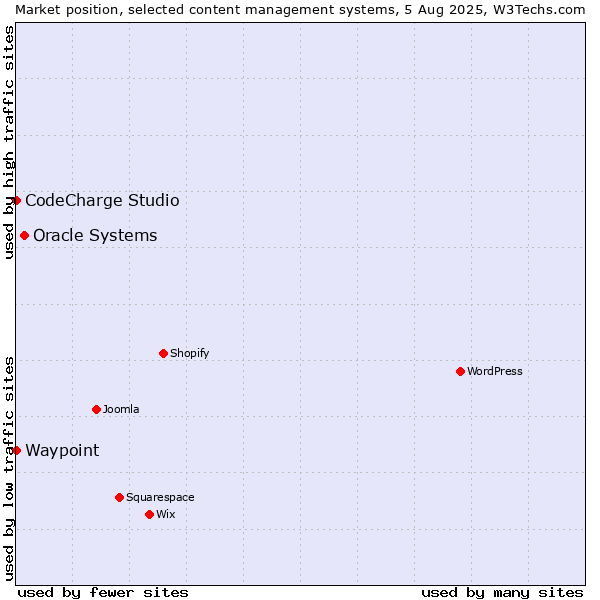Click the Shopify label text

190,353
